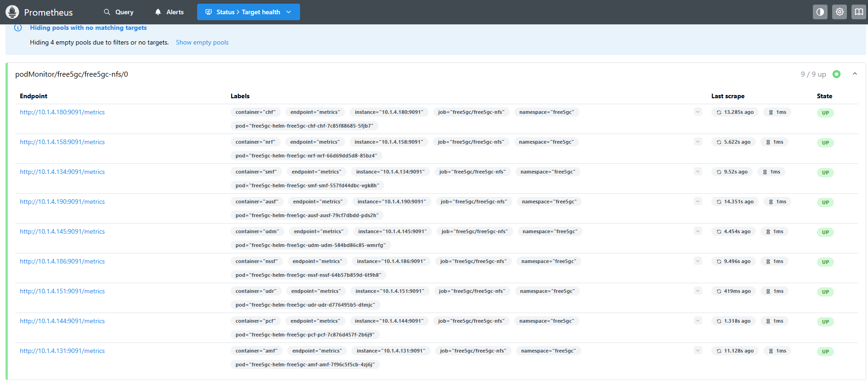Image resolution: width=868 pixels, height=381 pixels.
Task: Open the Query menu item
Action: point(119,12)
